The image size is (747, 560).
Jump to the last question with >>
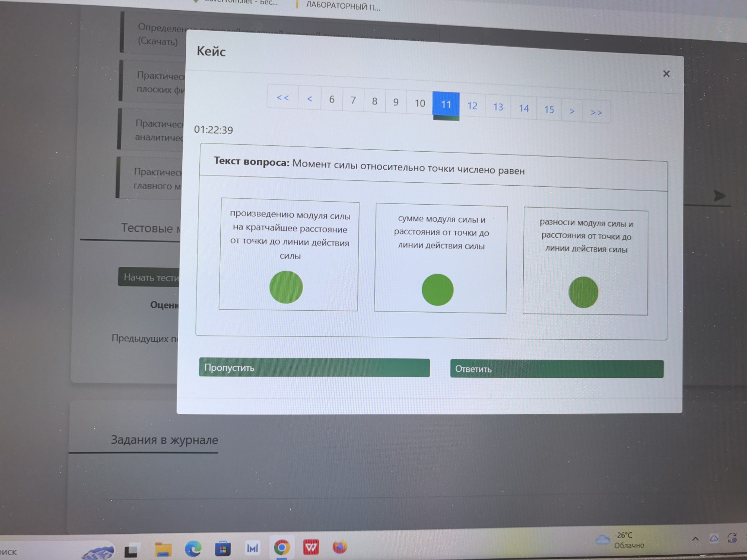point(596,112)
